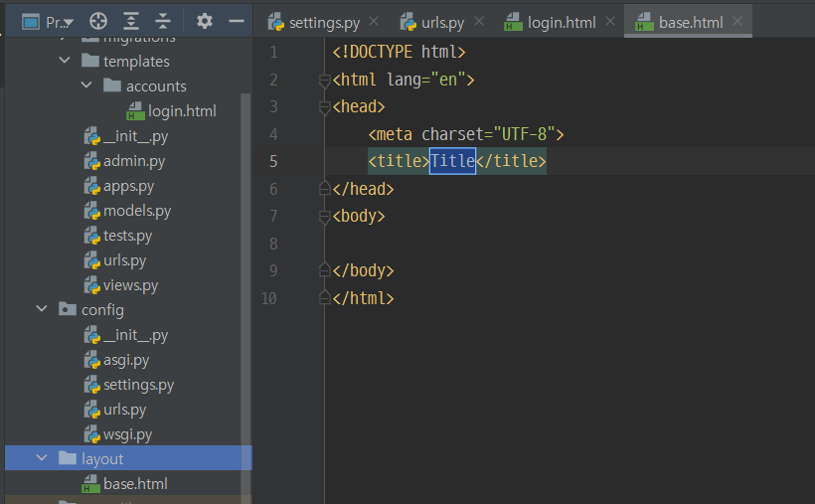This screenshot has width=815, height=504.
Task: Click the DOCTYPE html line
Action: click(399, 52)
